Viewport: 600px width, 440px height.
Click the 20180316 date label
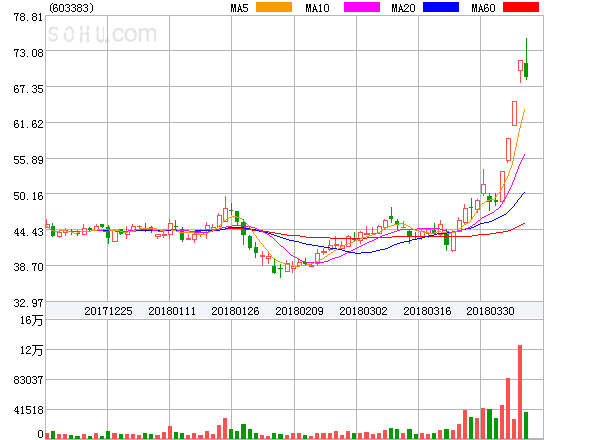coord(427,311)
